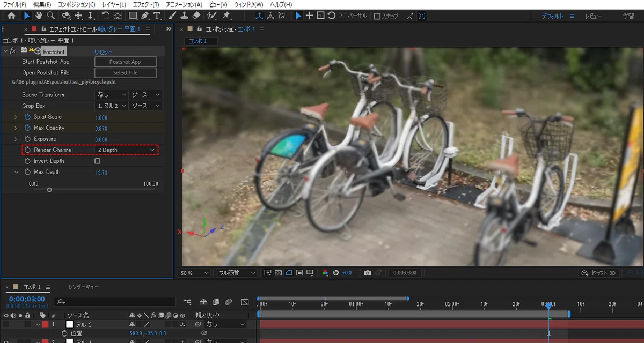The height and width of the screenshot is (343, 644).
Task: Select the Roto Brush tool
Action: (212, 16)
